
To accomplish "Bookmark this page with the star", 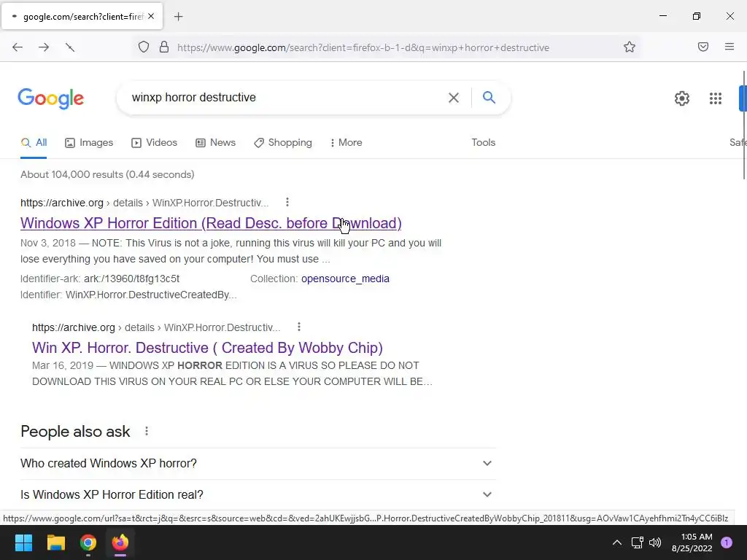I will (x=630, y=47).
